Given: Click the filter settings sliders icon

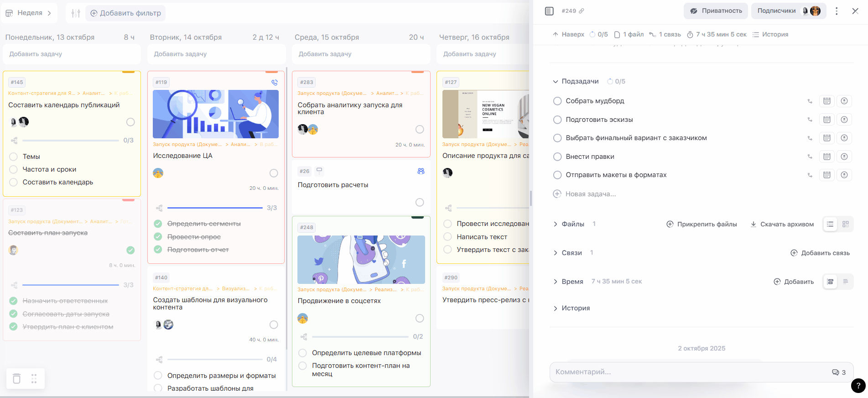Looking at the screenshot, I should [76, 13].
